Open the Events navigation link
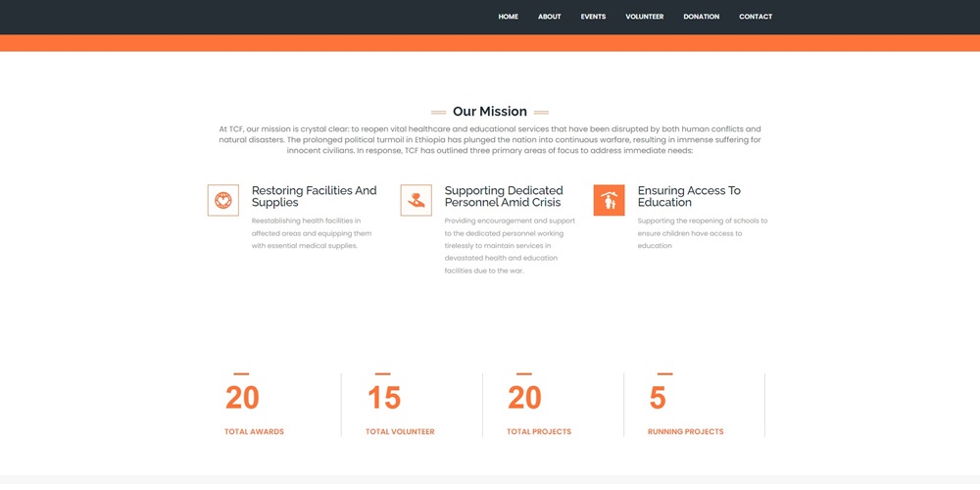The image size is (980, 490). tap(593, 17)
